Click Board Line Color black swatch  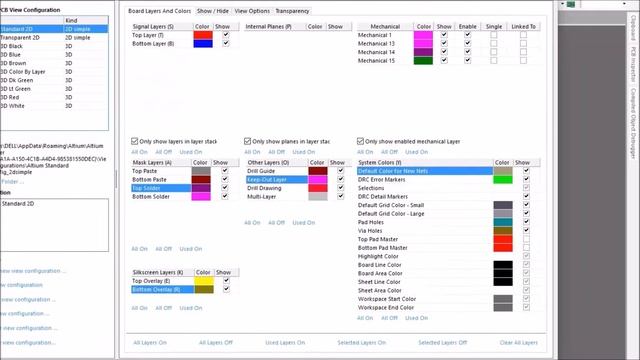(503, 265)
